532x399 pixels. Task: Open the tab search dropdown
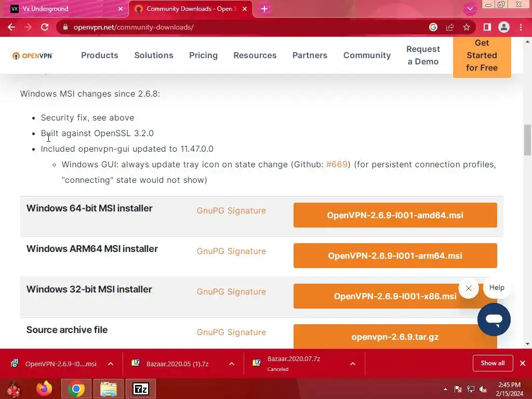tap(470, 9)
